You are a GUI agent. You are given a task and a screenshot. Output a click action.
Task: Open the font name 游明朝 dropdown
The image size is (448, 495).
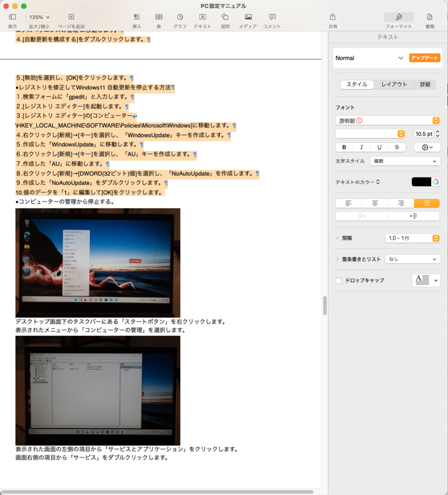tap(387, 120)
